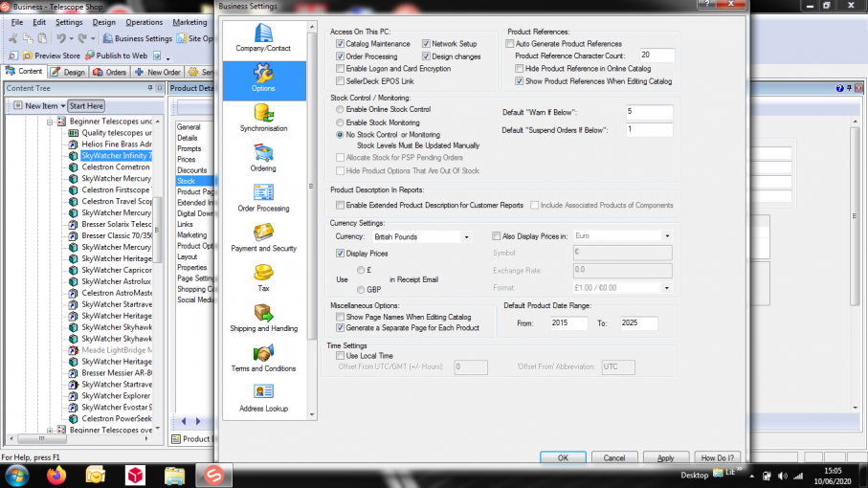Click the Product Reference Character Count field
This screenshot has height=488, width=868.
[657, 55]
